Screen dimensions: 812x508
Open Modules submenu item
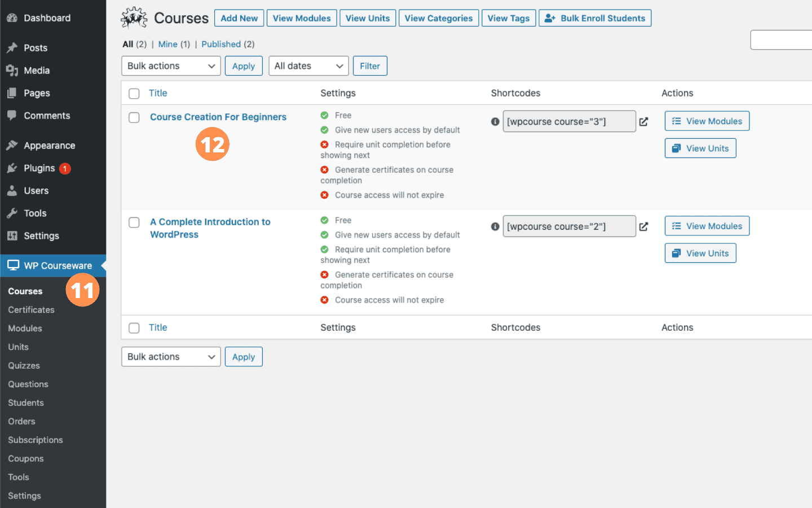[x=25, y=329]
